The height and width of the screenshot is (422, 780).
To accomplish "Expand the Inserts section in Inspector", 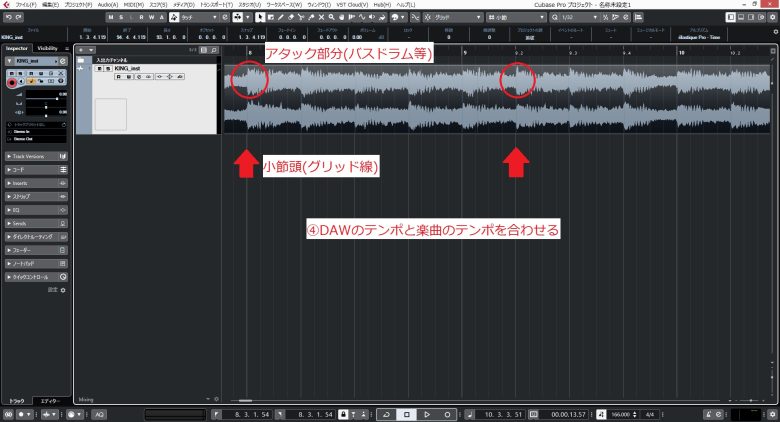I will [x=36, y=183].
